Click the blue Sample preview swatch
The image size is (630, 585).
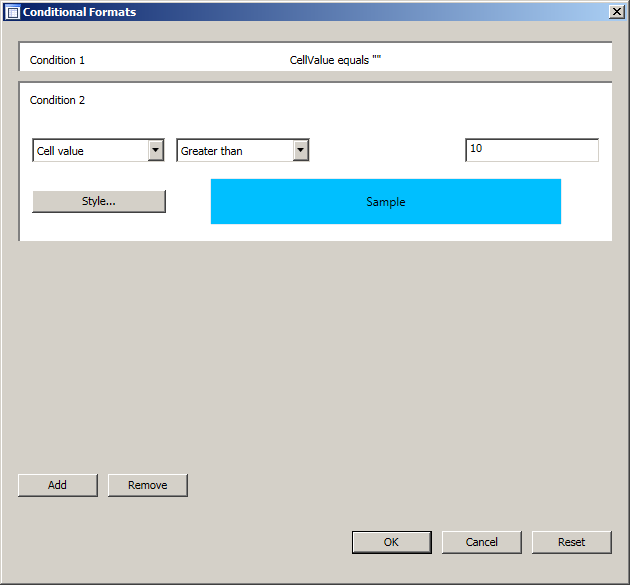click(385, 201)
